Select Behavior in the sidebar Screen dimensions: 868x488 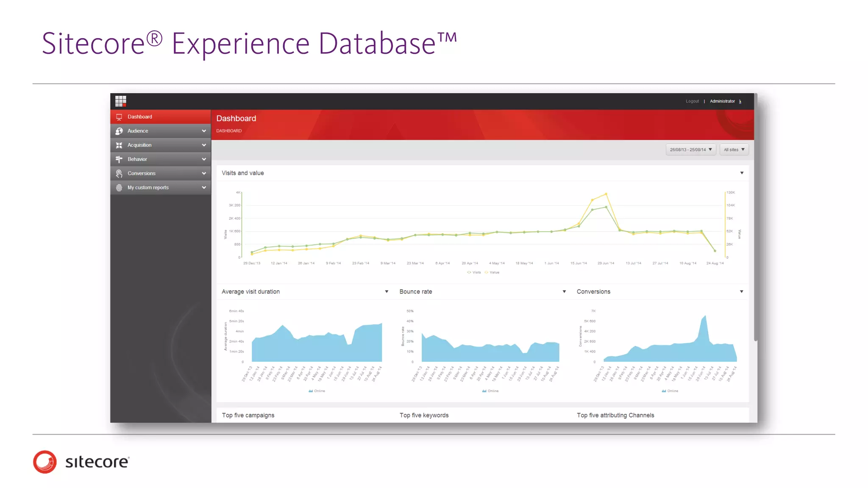click(x=161, y=159)
